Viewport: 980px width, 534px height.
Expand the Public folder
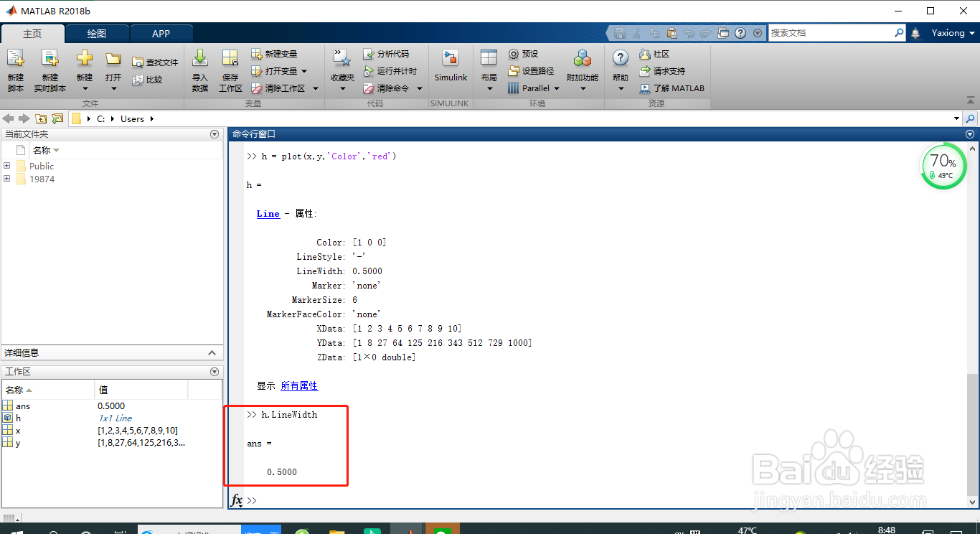point(7,166)
